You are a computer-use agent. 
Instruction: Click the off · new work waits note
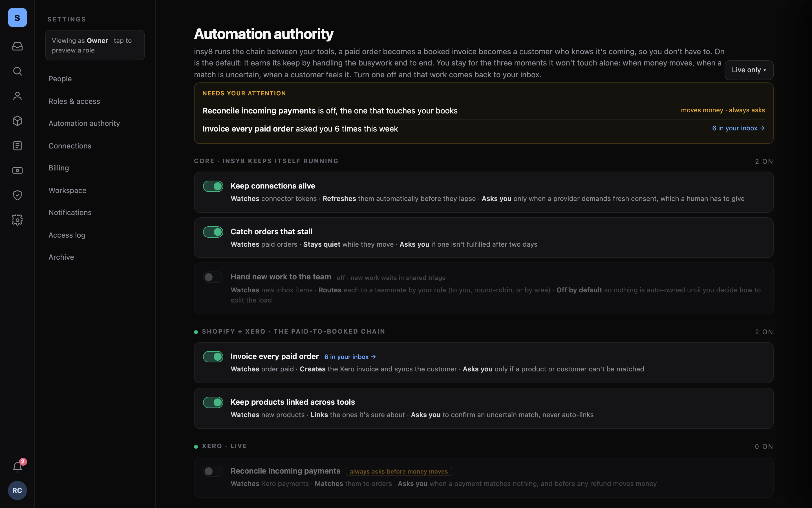coord(391,278)
